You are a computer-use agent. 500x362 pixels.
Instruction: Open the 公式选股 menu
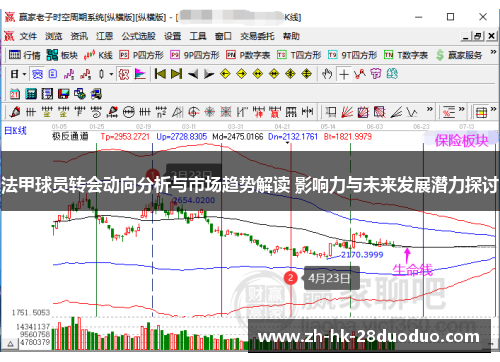coord(138,36)
